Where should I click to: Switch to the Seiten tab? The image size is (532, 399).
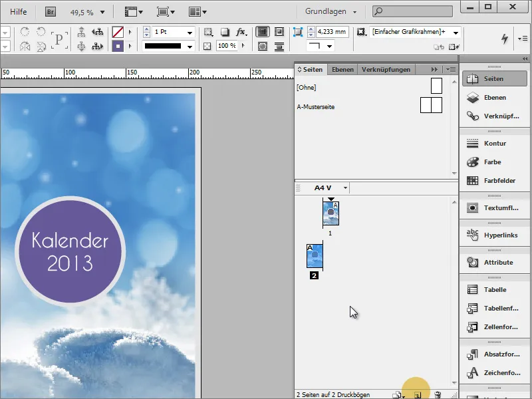(x=310, y=70)
